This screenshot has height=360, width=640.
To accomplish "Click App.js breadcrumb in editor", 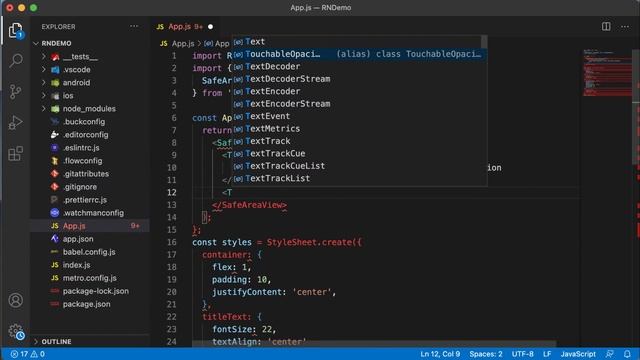I will [x=178, y=43].
